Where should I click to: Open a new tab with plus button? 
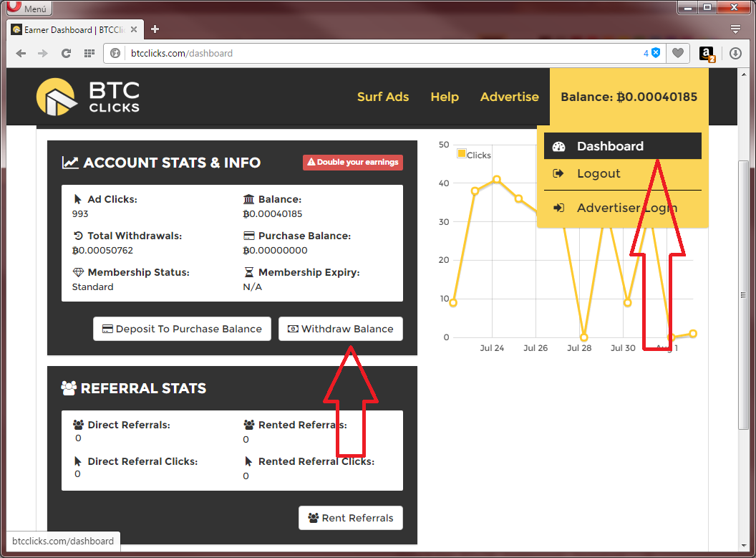155,29
